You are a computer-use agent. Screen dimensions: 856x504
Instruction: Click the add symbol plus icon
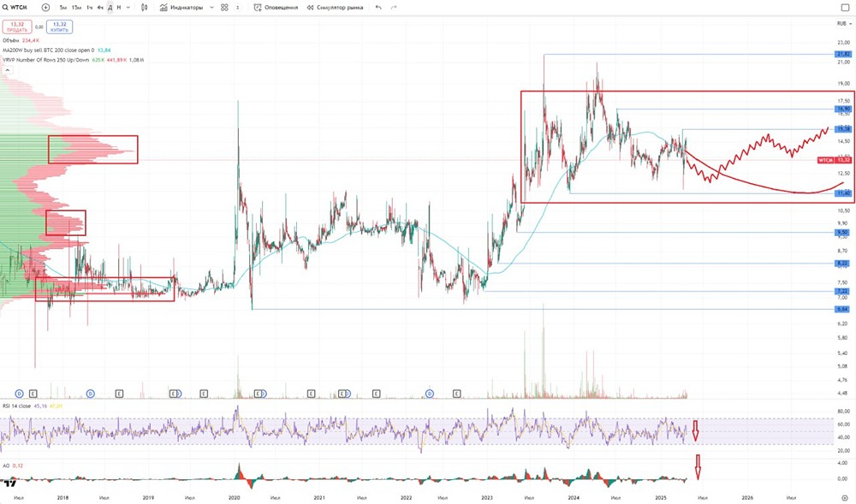pyautogui.click(x=46, y=8)
